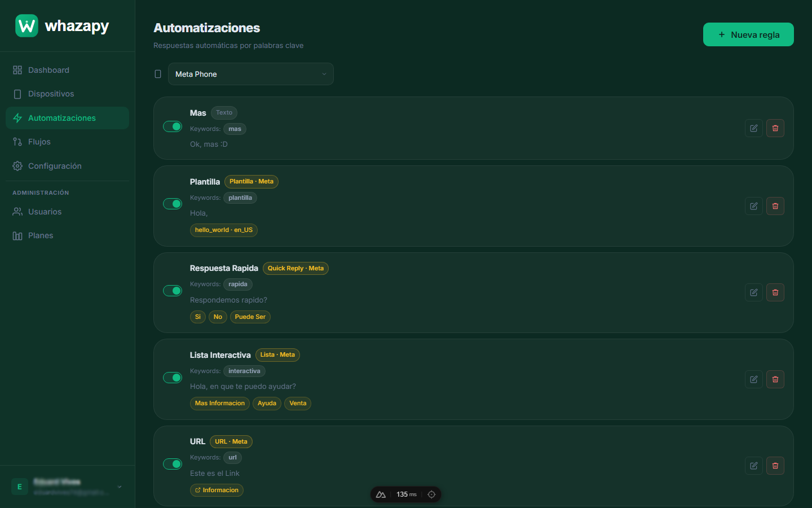Click the Quick Reply · Meta badge
The height and width of the screenshot is (508, 812).
(x=295, y=268)
